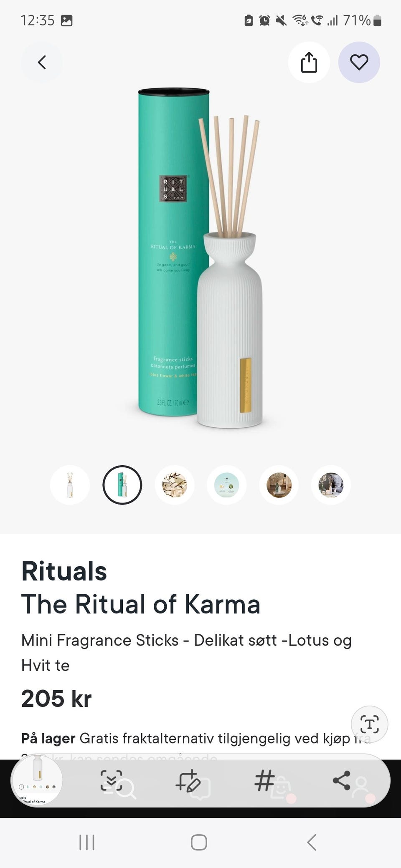The image size is (401, 868).
Task: Tap the large product image
Action: [200, 258]
